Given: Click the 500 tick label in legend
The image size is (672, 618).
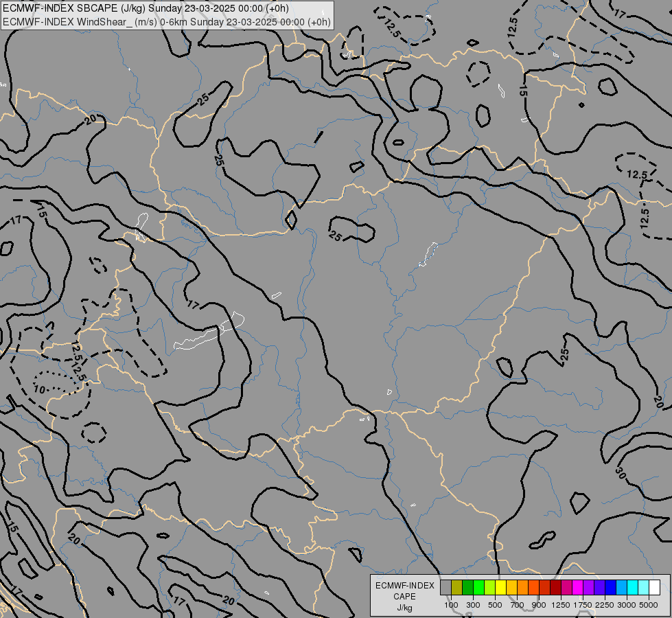Looking at the screenshot, I should (495, 605).
